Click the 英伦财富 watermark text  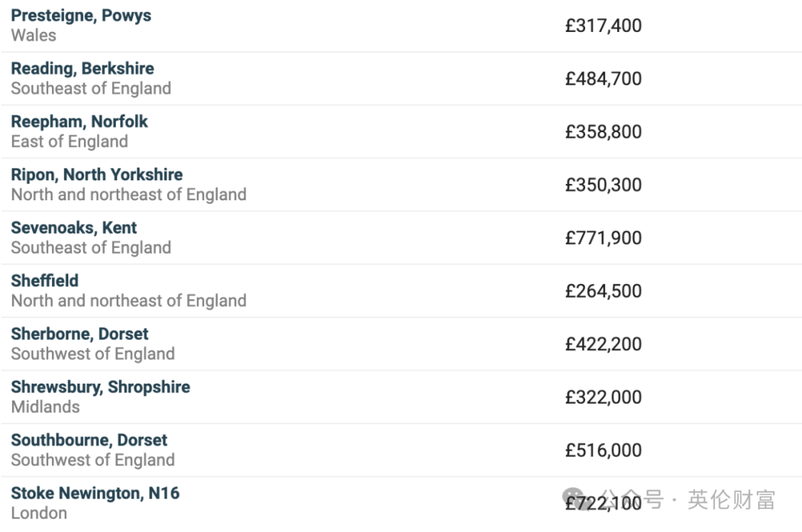tap(731, 499)
